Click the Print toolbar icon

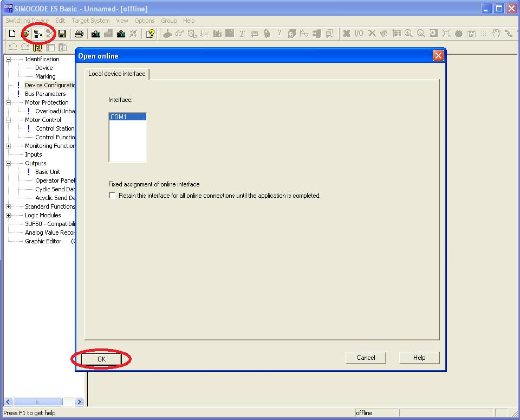pos(79,34)
